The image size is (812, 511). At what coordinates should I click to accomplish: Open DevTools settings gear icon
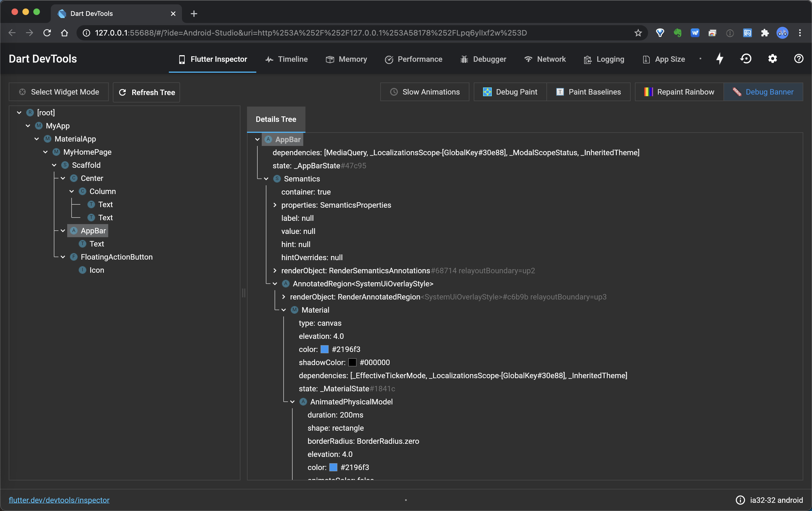[772, 59]
